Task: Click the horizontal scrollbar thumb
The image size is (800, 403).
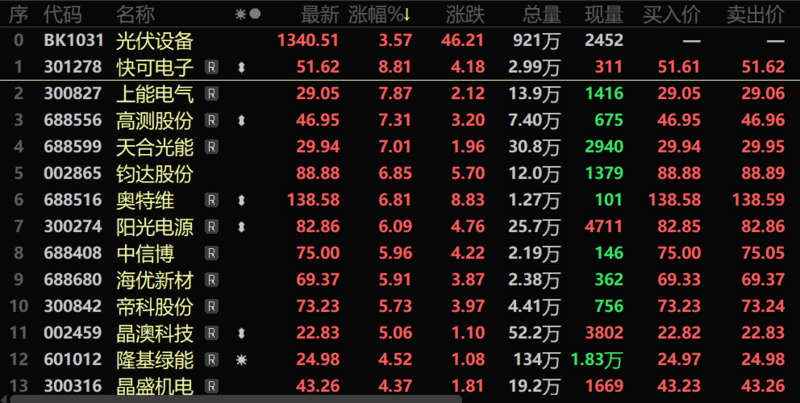Action: pos(236,399)
